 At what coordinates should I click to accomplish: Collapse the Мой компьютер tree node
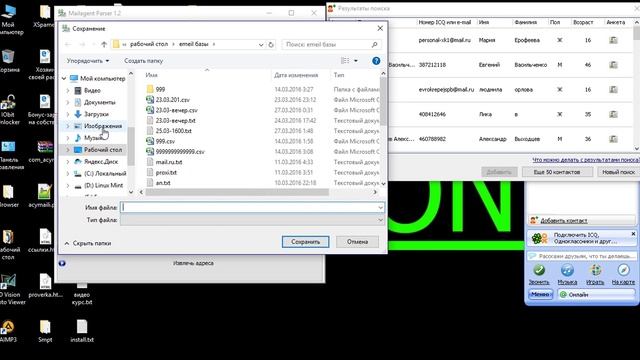(64, 78)
